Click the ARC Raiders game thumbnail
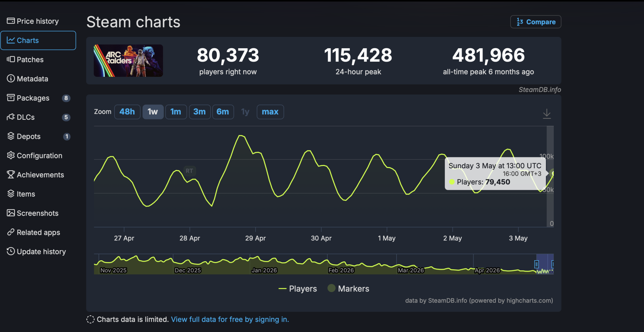This screenshot has width=644, height=332. 128,61
